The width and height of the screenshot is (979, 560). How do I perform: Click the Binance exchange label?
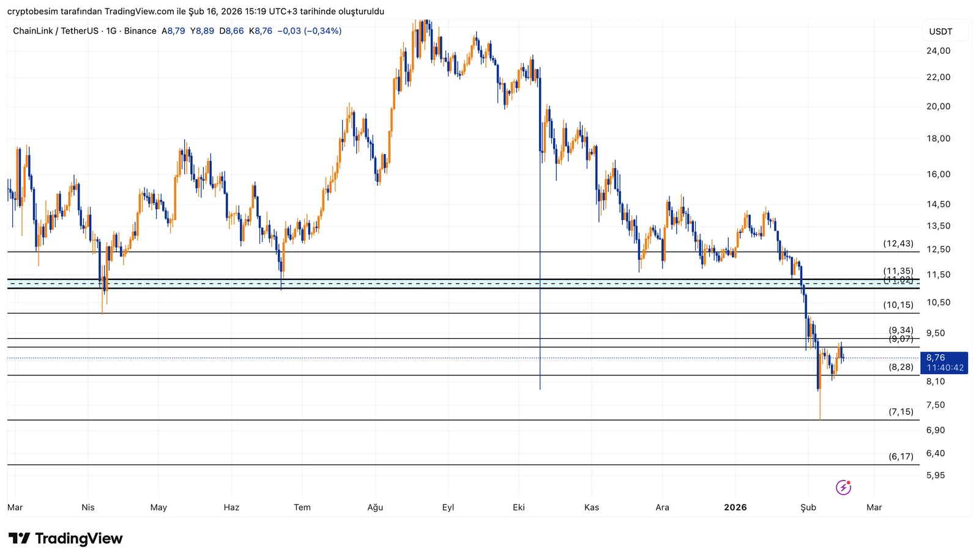(x=140, y=31)
